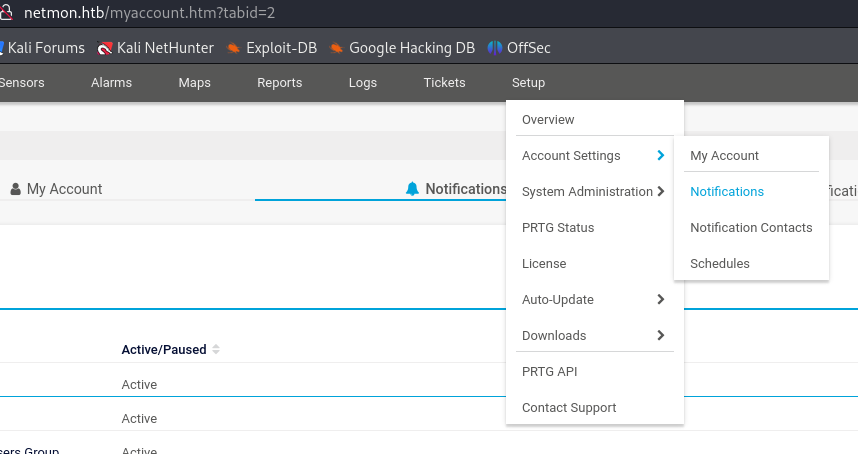Choose System Administration menu entry
The width and height of the screenshot is (858, 454).
point(587,191)
